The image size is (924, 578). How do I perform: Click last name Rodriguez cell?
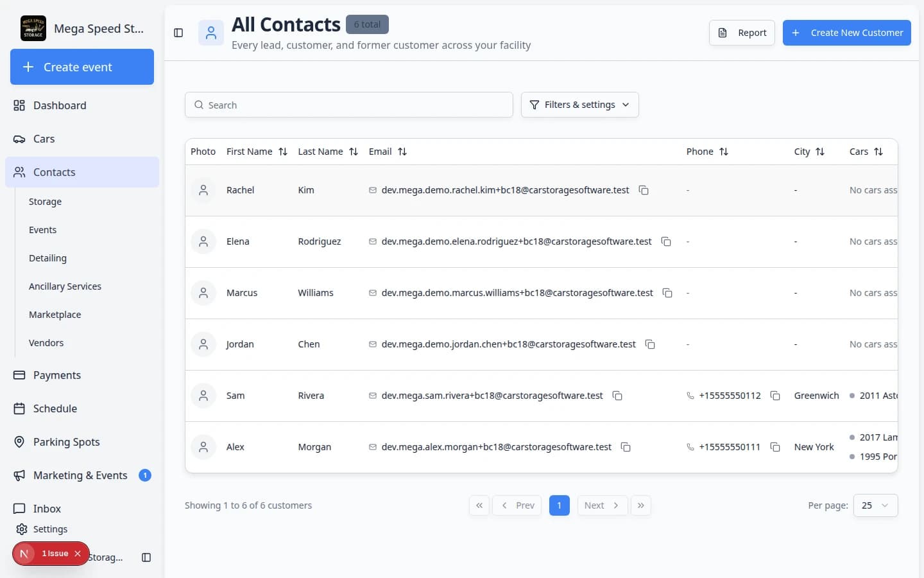(x=320, y=241)
